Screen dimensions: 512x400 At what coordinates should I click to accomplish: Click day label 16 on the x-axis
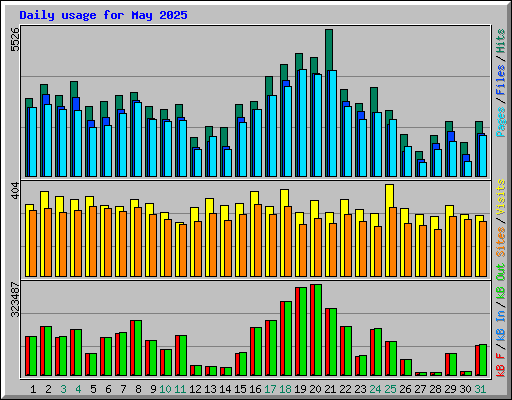click(255, 389)
